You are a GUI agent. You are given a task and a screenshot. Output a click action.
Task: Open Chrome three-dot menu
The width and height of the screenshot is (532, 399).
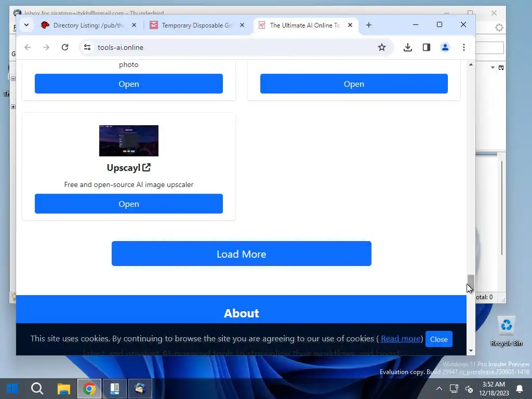[x=464, y=47]
